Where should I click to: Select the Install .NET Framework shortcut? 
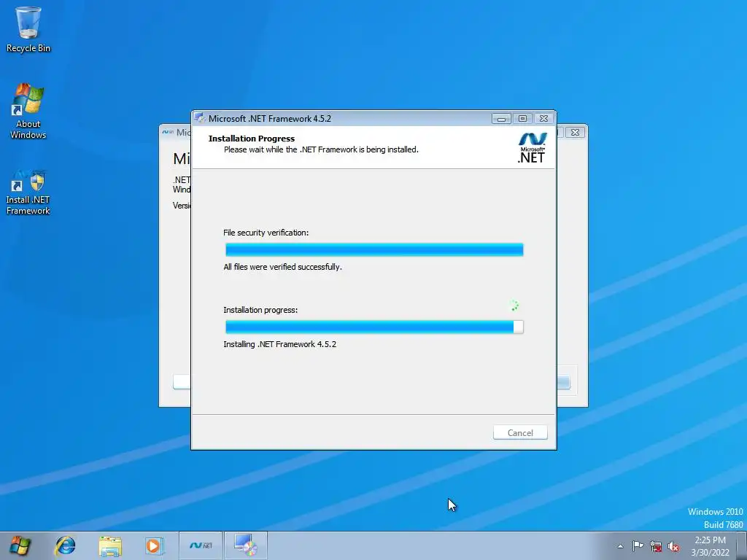point(28,192)
